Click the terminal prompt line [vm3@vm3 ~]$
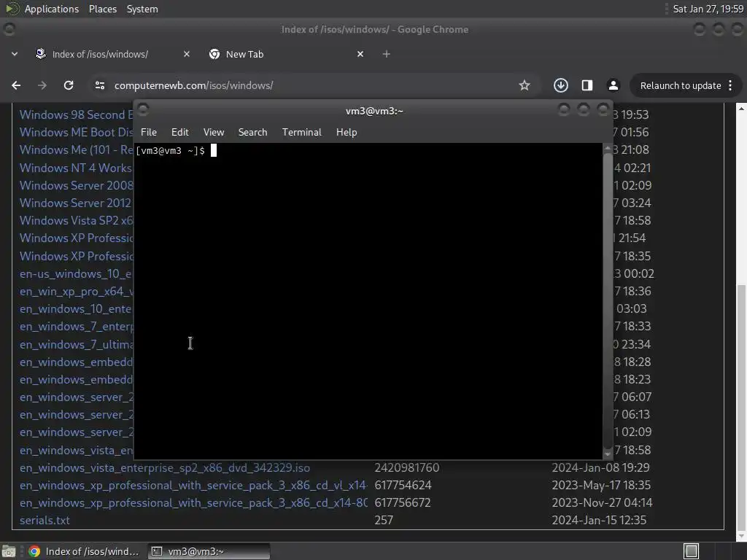This screenshot has width=747, height=560. (x=171, y=150)
